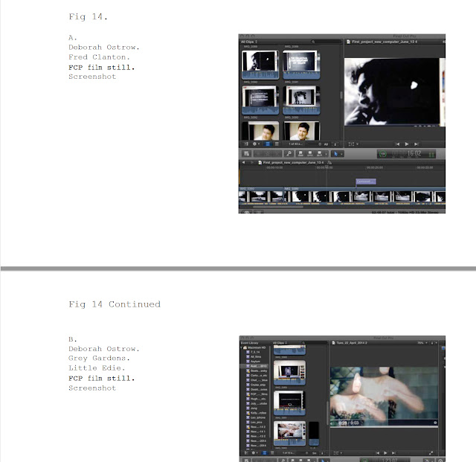
Task: Click the horizontal timeline scrollbar in Fig A
Action: point(277,207)
